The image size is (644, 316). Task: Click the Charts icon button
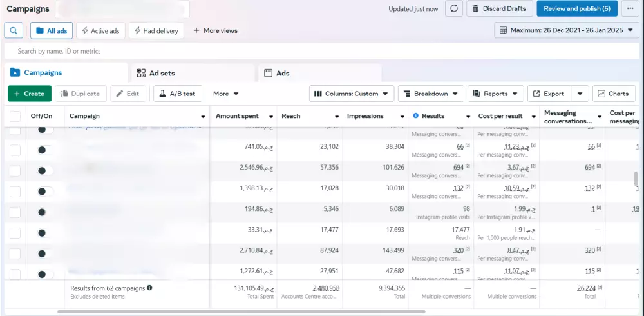tap(613, 94)
